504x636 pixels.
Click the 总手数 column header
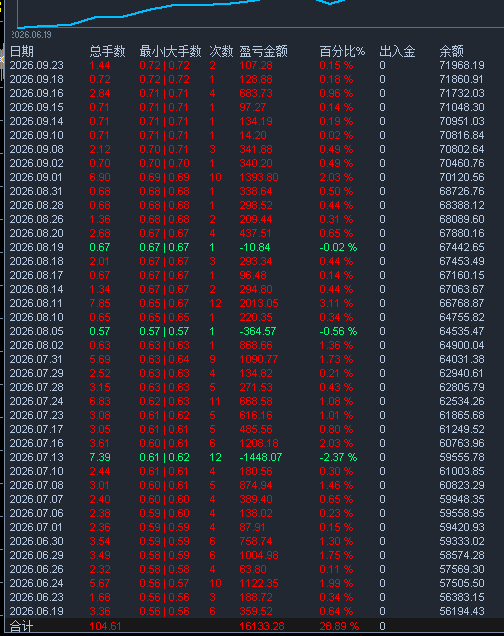(x=107, y=51)
